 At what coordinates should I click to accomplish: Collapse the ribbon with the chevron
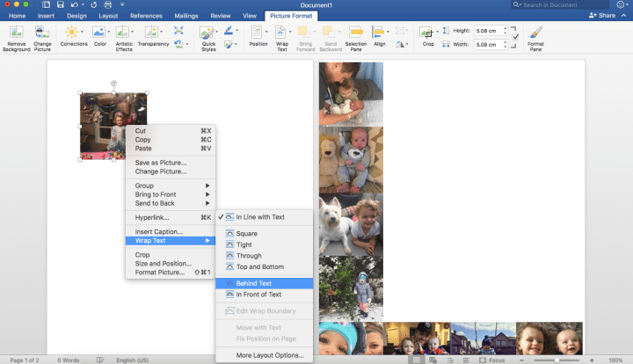tap(624, 15)
